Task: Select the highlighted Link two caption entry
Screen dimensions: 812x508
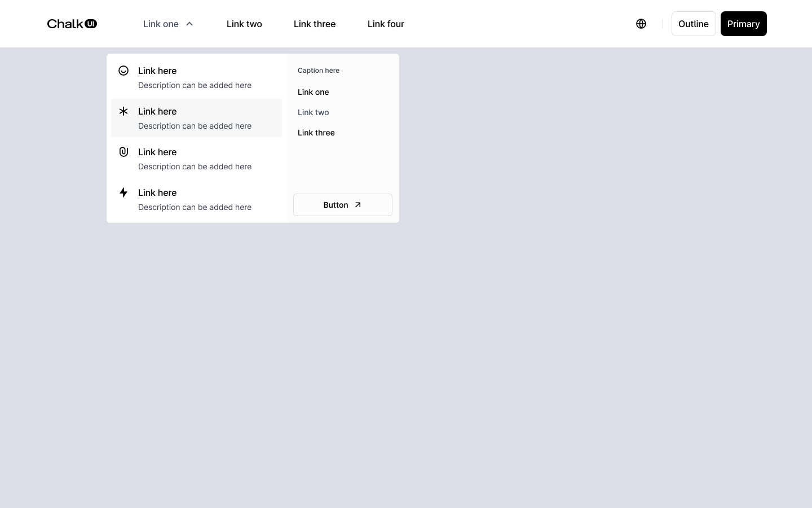Action: (313, 112)
